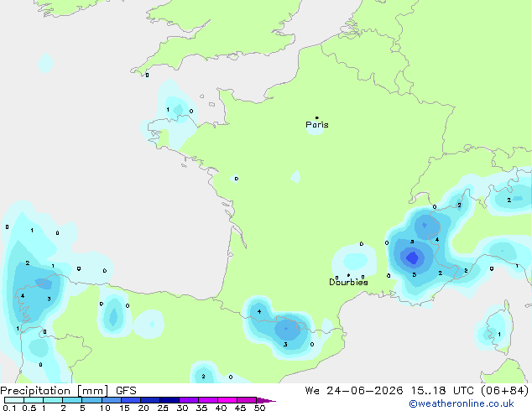532x411 pixels.
Task: Select the Precipitation [mm] GFS title
Action: [x=68, y=391]
